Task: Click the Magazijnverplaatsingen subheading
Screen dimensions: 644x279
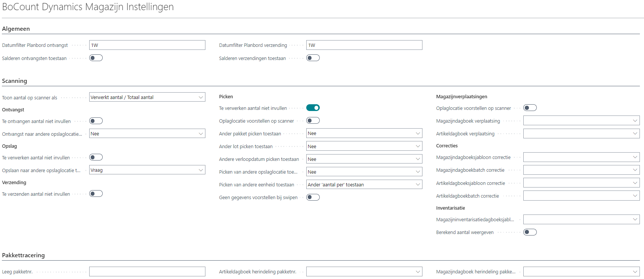Action: click(x=462, y=97)
